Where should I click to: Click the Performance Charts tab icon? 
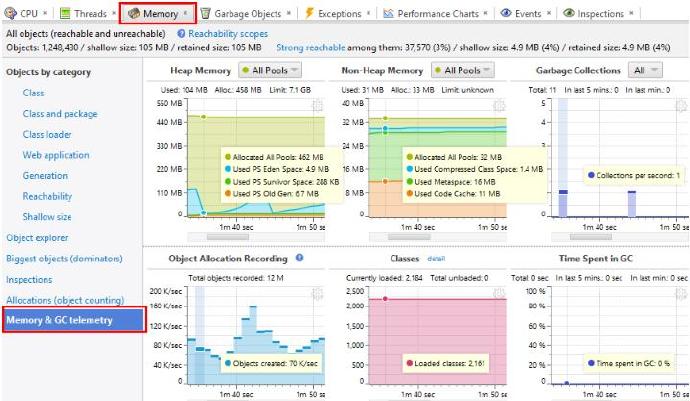(x=388, y=14)
